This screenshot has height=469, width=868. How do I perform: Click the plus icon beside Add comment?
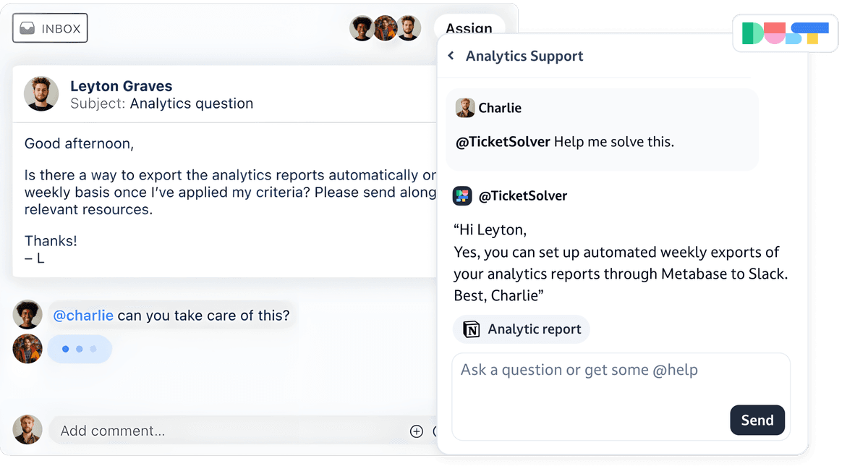(x=417, y=431)
